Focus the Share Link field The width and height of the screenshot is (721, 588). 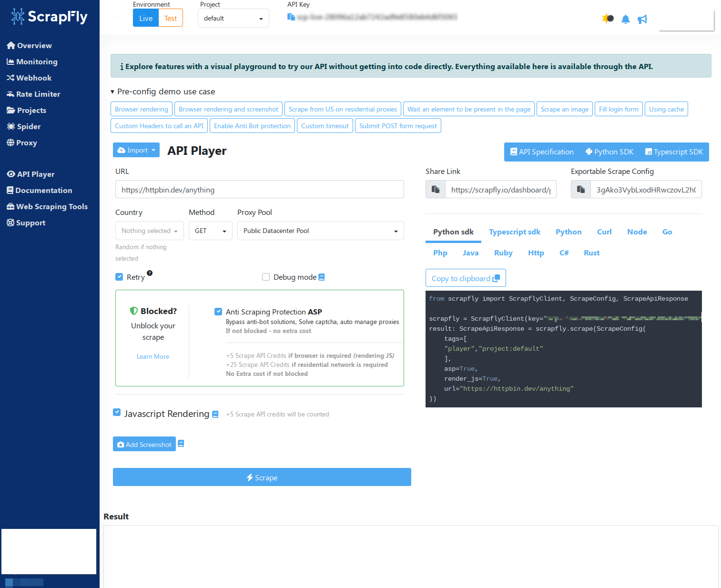click(501, 189)
